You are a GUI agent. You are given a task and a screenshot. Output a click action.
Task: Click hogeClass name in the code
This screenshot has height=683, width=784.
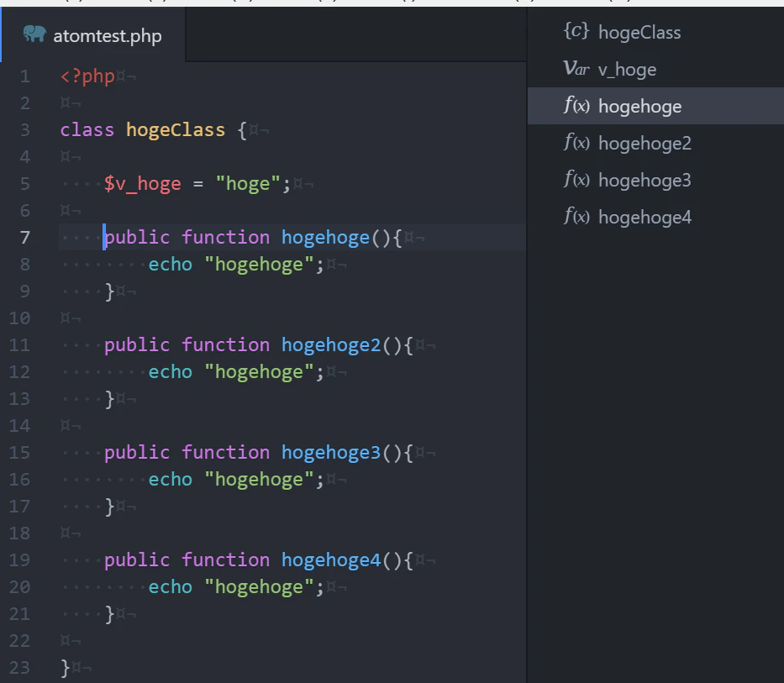coord(176,130)
